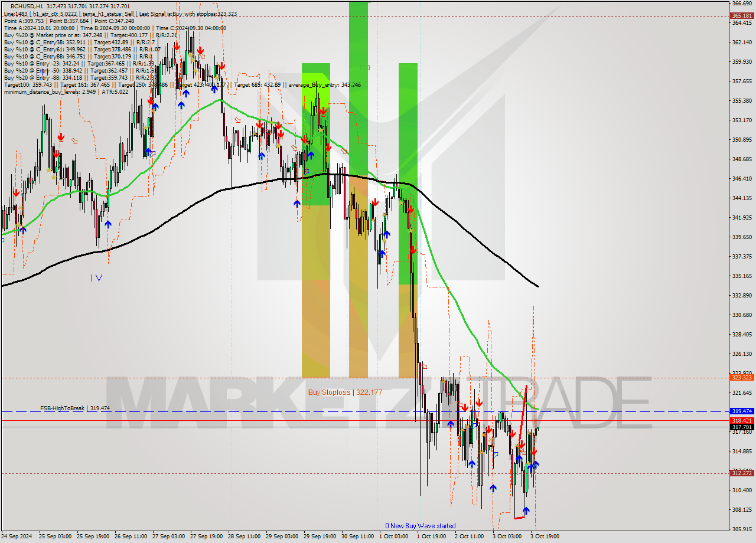Click the '1 Oct 19:00' time axis label
756x543 pixels.
pyautogui.click(x=431, y=537)
